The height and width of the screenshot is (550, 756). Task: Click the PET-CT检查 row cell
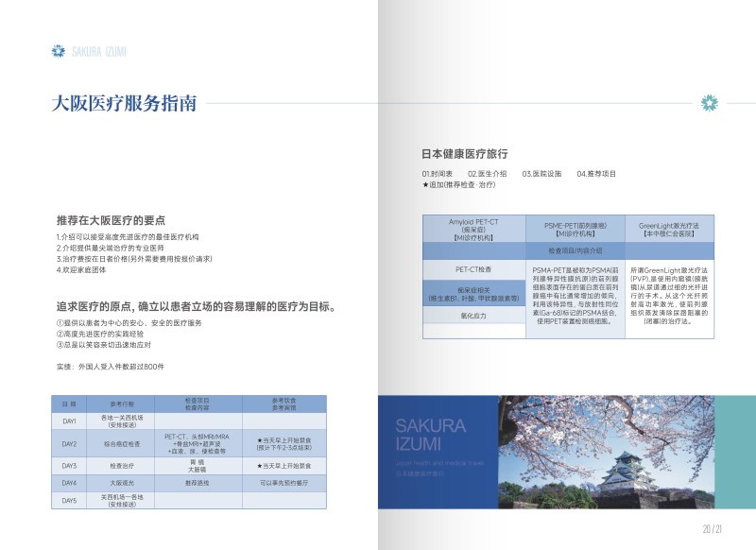point(473,269)
